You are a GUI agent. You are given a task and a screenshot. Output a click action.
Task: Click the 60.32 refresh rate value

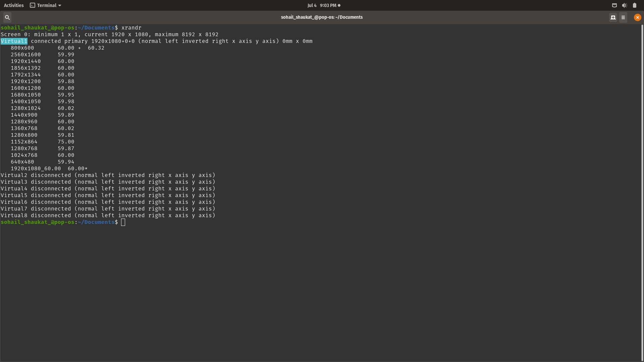[96, 48]
